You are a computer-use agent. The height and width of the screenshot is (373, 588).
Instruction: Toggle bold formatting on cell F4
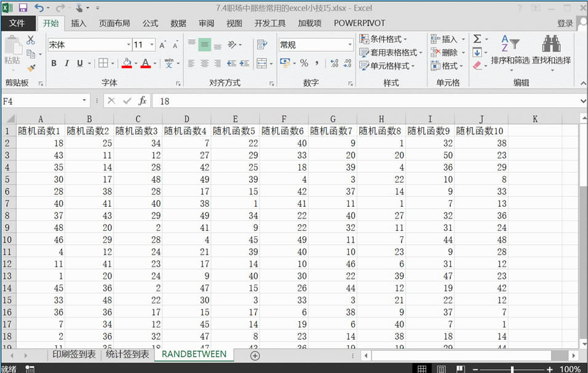[53, 63]
